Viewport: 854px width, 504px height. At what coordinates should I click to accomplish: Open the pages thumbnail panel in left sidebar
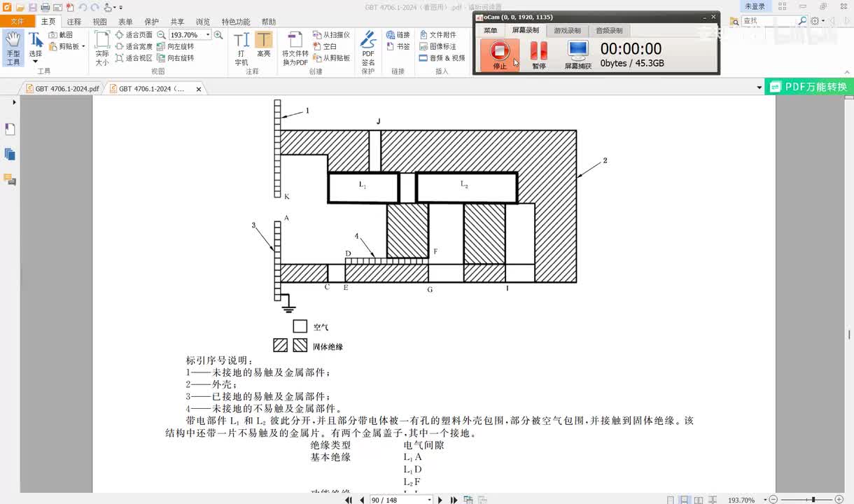tap(10, 154)
